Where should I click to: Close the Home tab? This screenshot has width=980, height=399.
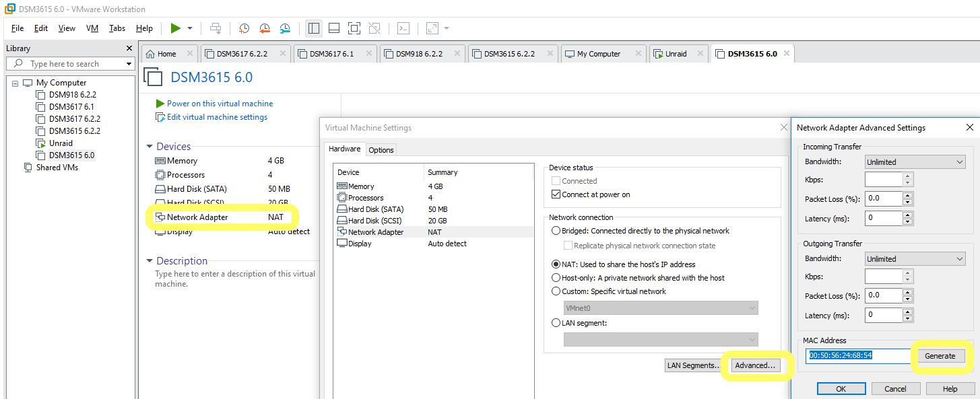(x=189, y=54)
